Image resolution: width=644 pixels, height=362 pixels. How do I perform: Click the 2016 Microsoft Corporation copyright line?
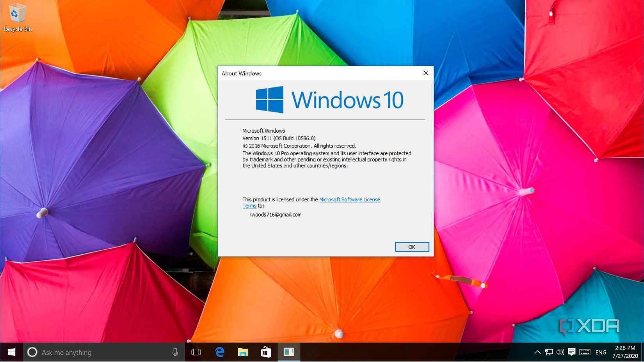299,146
